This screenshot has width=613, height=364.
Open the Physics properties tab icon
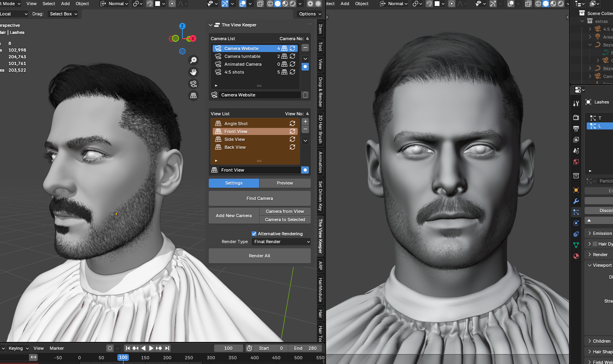(x=576, y=223)
